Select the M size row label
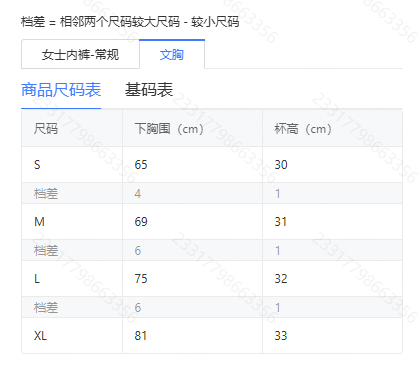 coord(39,222)
